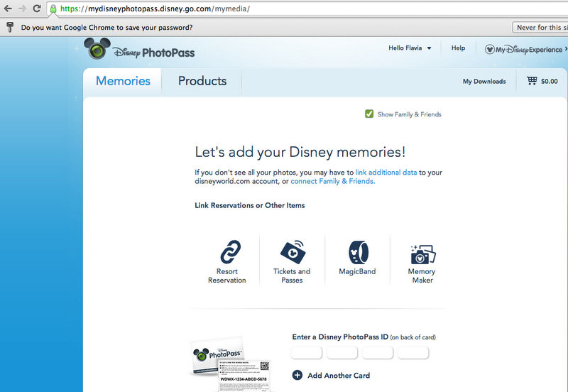This screenshot has height=392, width=568.
Task: Select the Tickets and Passes icon
Action: (x=293, y=251)
